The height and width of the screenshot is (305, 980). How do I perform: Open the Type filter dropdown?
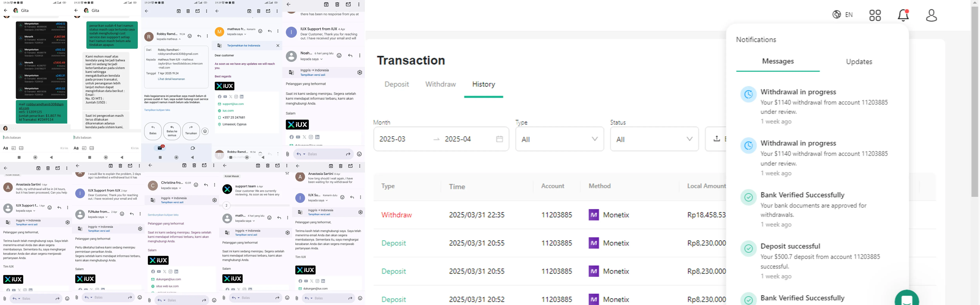[x=560, y=139]
